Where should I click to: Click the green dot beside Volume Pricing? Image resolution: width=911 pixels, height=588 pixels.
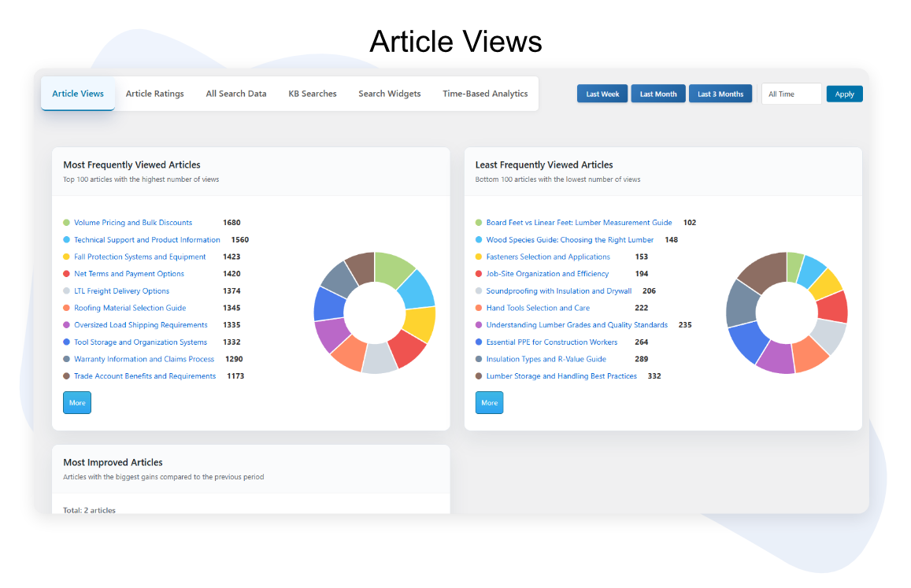click(x=67, y=223)
